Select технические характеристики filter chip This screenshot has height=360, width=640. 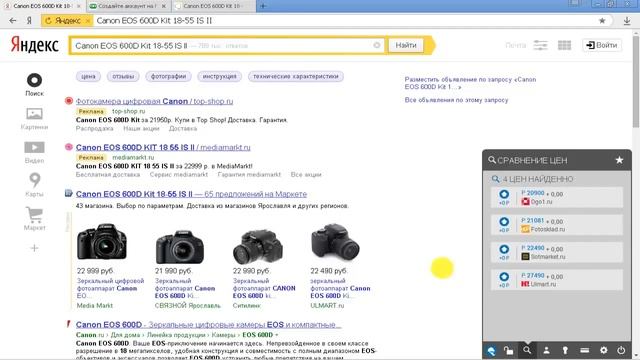pos(296,76)
